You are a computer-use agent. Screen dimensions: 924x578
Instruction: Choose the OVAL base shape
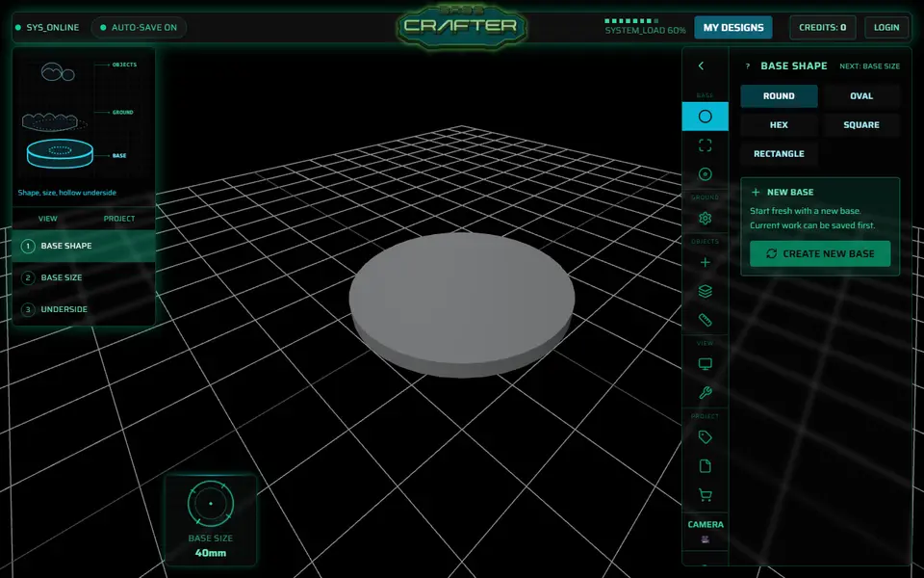pos(861,96)
